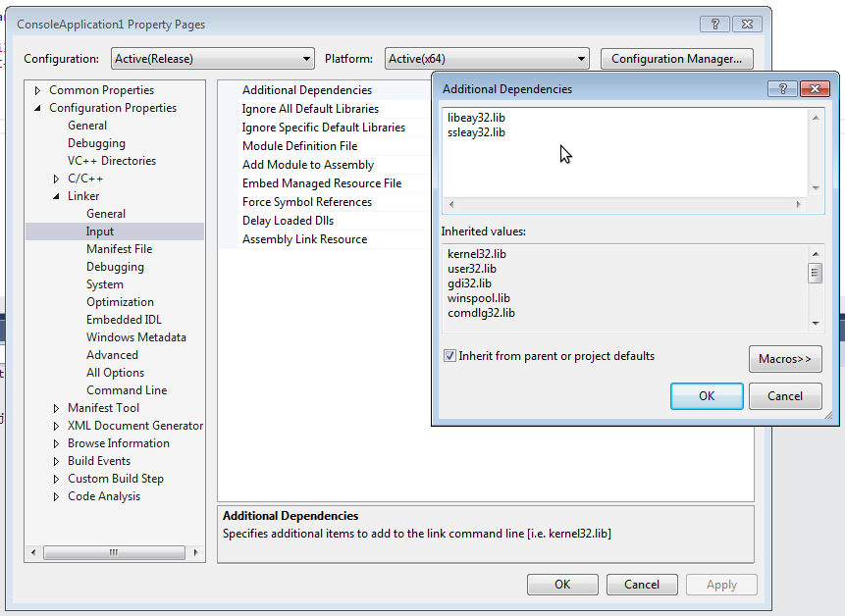
Task: Click the Macros>> button
Action: point(784,359)
